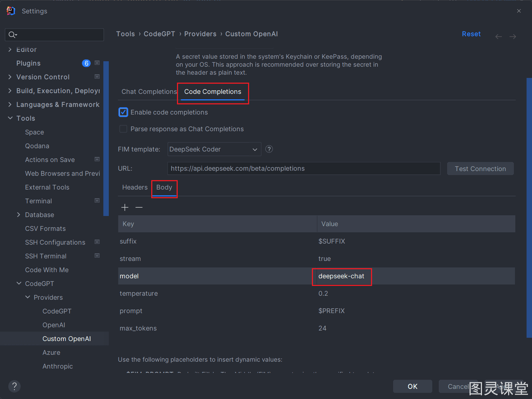
Task: Select the Anthropic provider
Action: coord(58,366)
